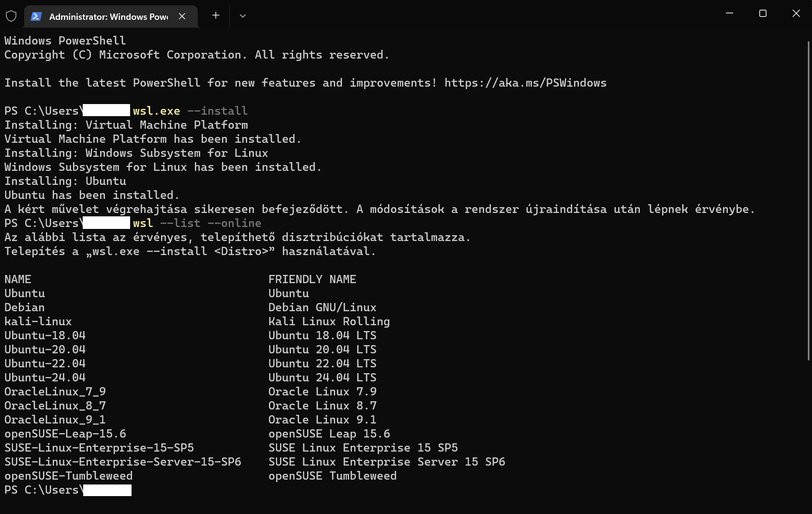Image resolution: width=812 pixels, height=514 pixels.
Task: Click 'Ubuntu-18.04' distro name
Action: click(45, 335)
